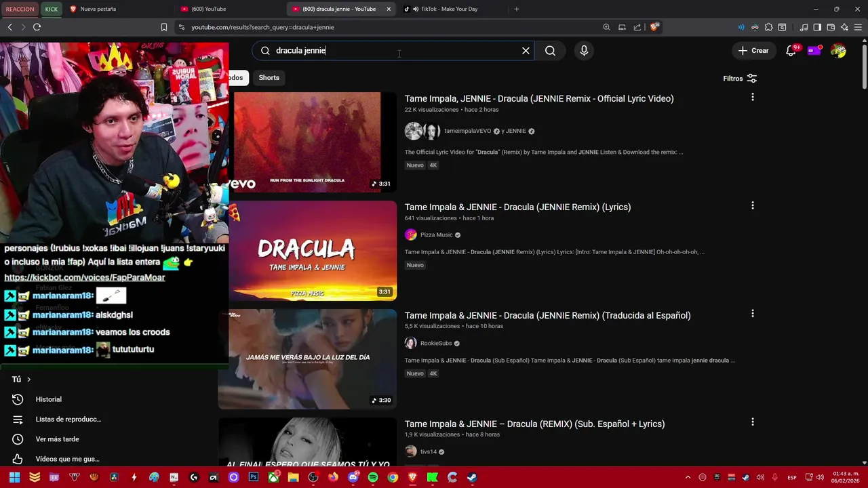868x488 pixels.
Task: Click the browser address bar URL
Action: point(262,28)
